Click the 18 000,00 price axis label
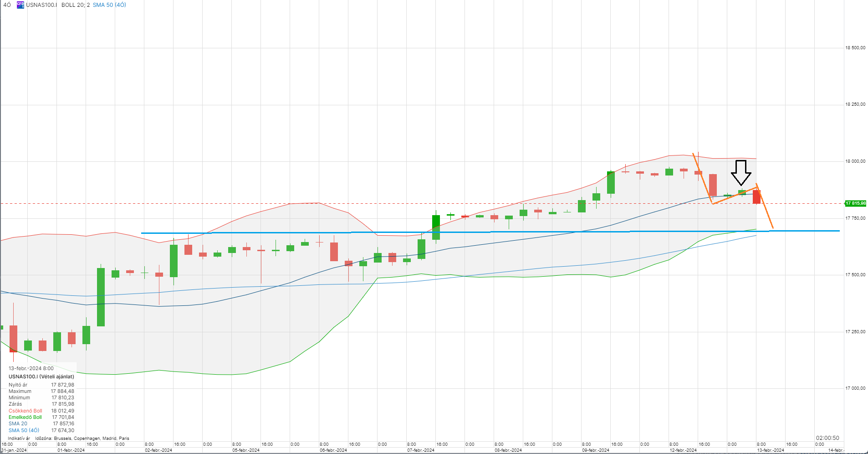 click(855, 161)
